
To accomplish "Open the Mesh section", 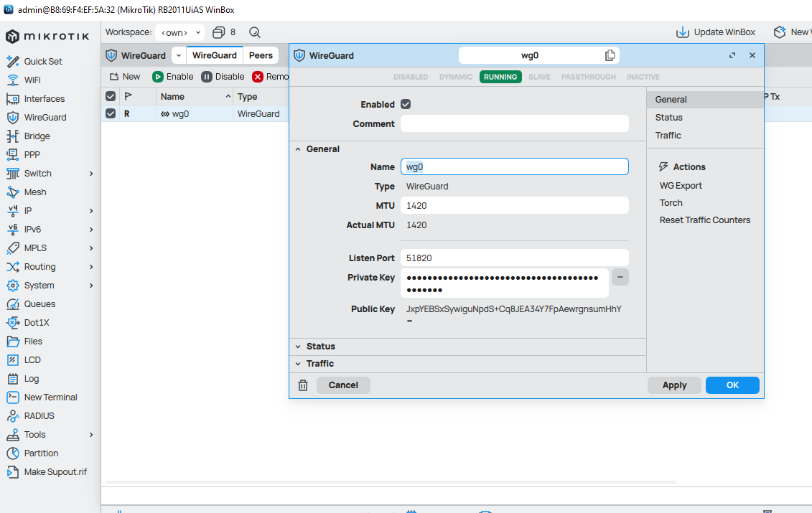I will [x=27, y=192].
